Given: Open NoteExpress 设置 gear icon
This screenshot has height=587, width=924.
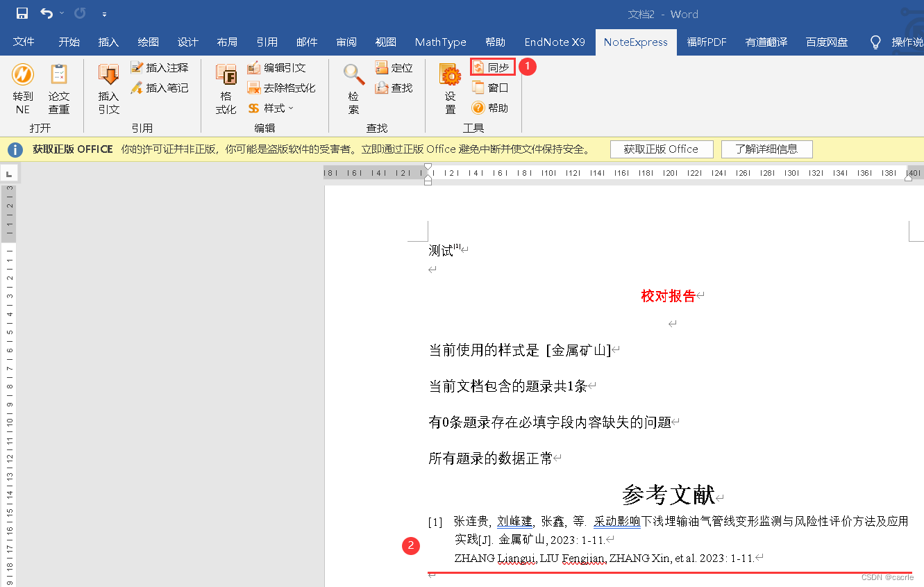Looking at the screenshot, I should tap(451, 89).
